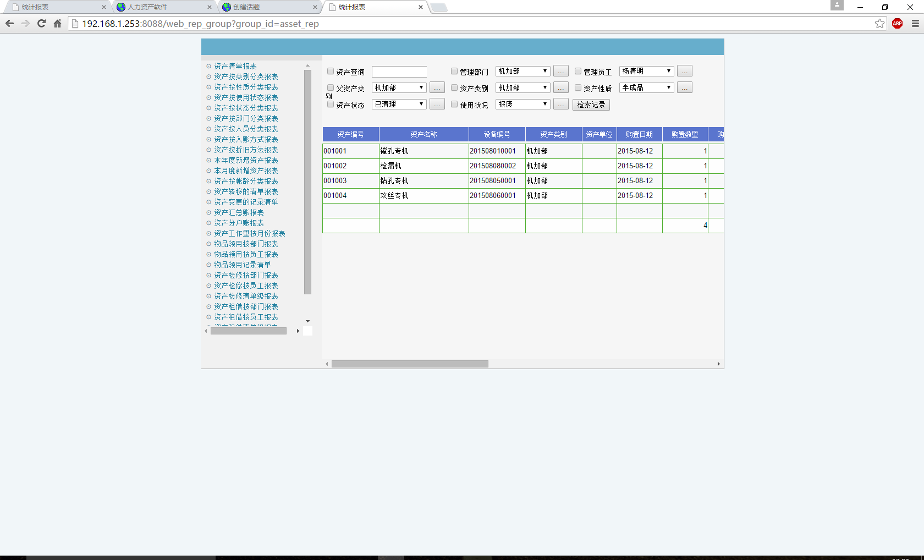Enable the 资产查询 checkbox
Image resolution: width=924 pixels, height=560 pixels.
click(331, 72)
